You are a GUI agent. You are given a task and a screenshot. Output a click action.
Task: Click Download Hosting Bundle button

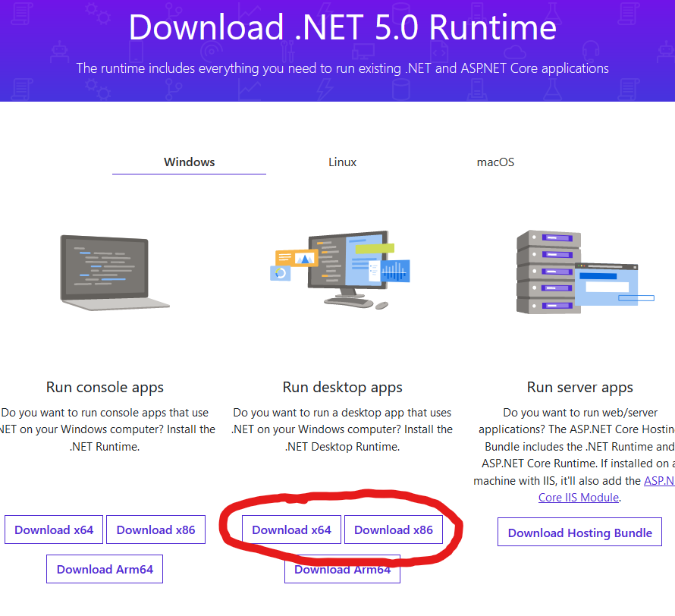click(579, 532)
